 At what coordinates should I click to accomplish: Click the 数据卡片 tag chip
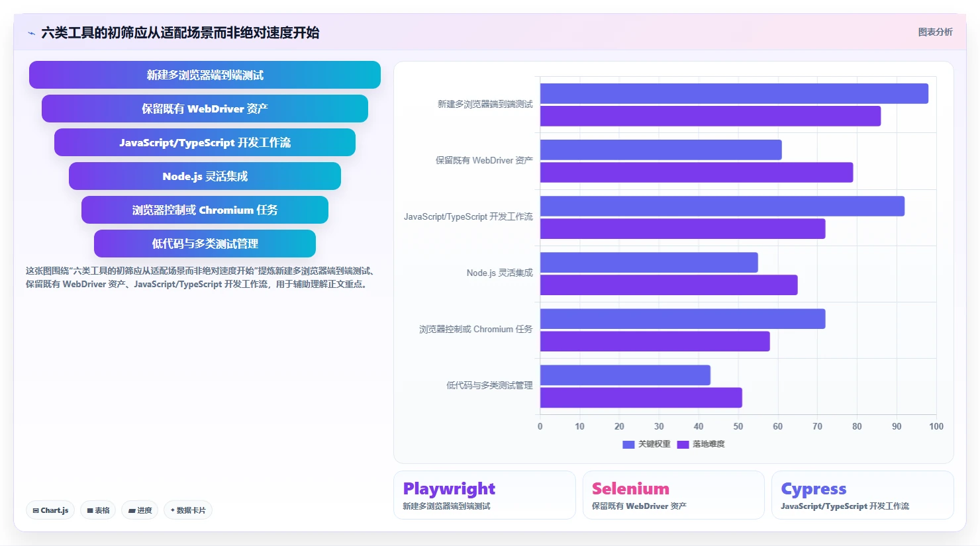(x=188, y=510)
